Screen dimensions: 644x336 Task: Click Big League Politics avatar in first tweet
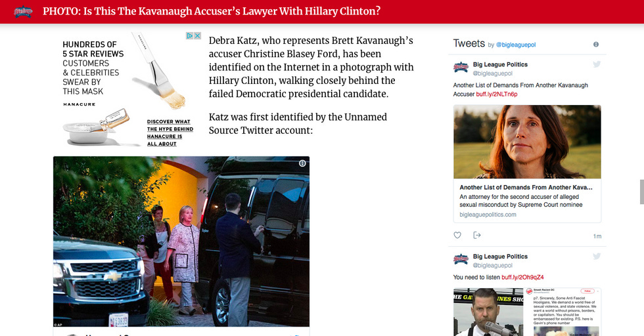[461, 68]
